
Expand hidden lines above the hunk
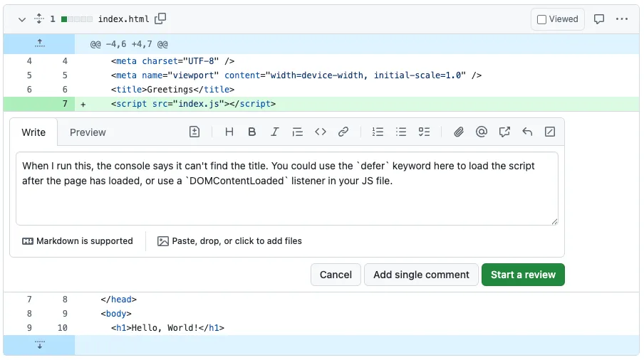(39, 43)
